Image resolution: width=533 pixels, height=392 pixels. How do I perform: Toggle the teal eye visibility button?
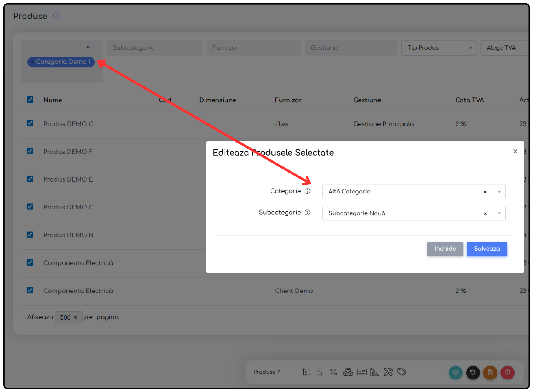[456, 372]
